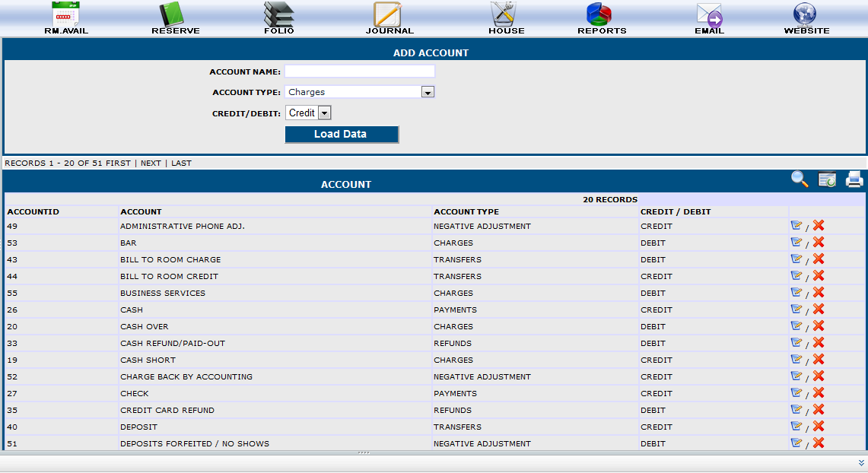
Task: Delete the BUSINESS SERVICES account
Action: pos(819,292)
